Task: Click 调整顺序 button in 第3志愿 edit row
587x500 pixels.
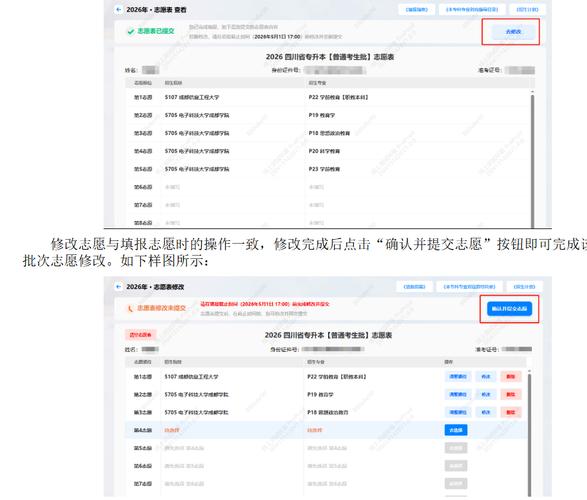Action: [457, 412]
